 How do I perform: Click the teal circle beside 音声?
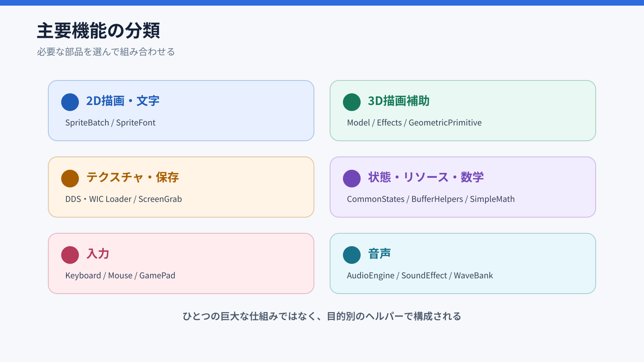click(x=352, y=255)
